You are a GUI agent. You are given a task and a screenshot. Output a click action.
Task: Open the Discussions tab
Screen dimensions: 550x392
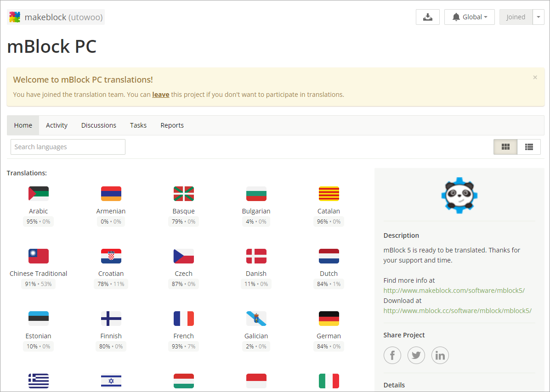[99, 125]
